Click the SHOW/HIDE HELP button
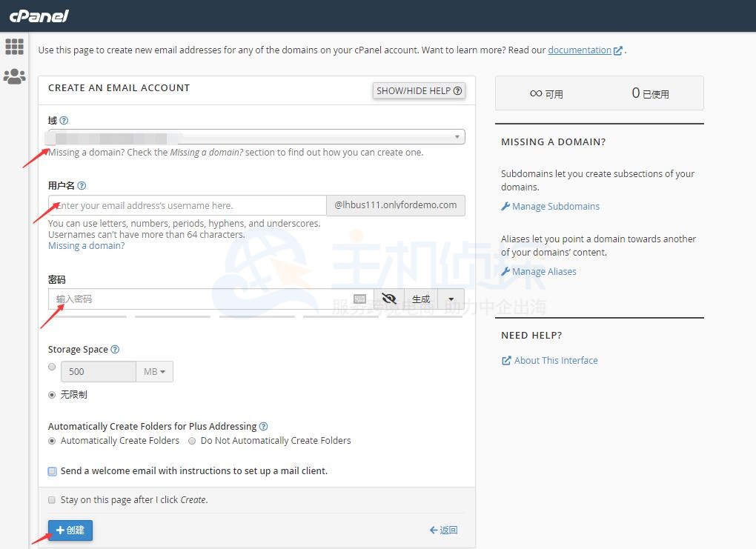Screen dimensions: 756x549 tap(419, 90)
